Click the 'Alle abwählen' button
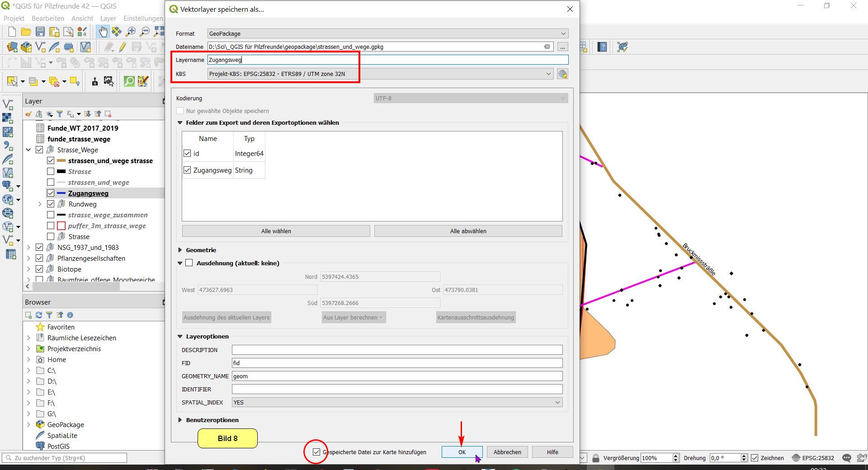This screenshot has height=470, width=868. pos(468,231)
